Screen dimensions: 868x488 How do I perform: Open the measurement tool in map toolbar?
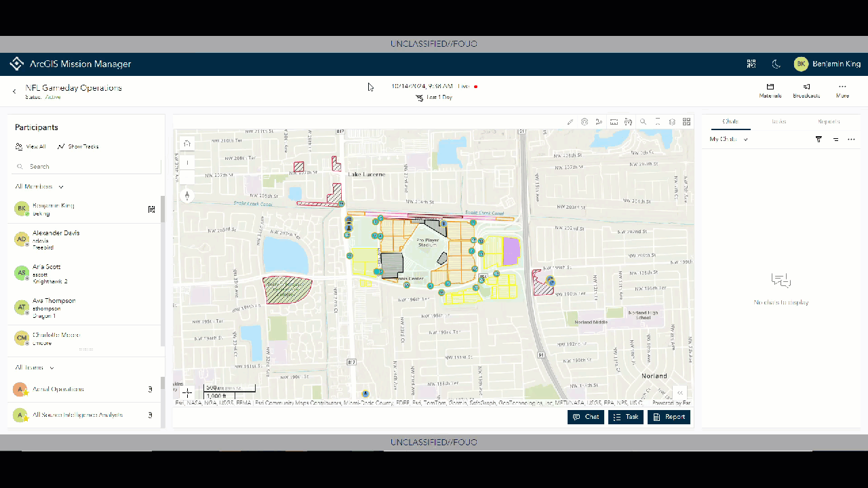(614, 122)
